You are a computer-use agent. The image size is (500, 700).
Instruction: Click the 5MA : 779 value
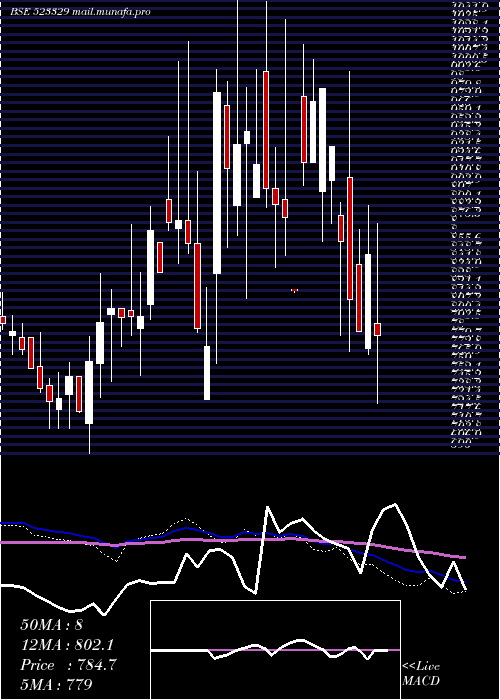(56, 684)
